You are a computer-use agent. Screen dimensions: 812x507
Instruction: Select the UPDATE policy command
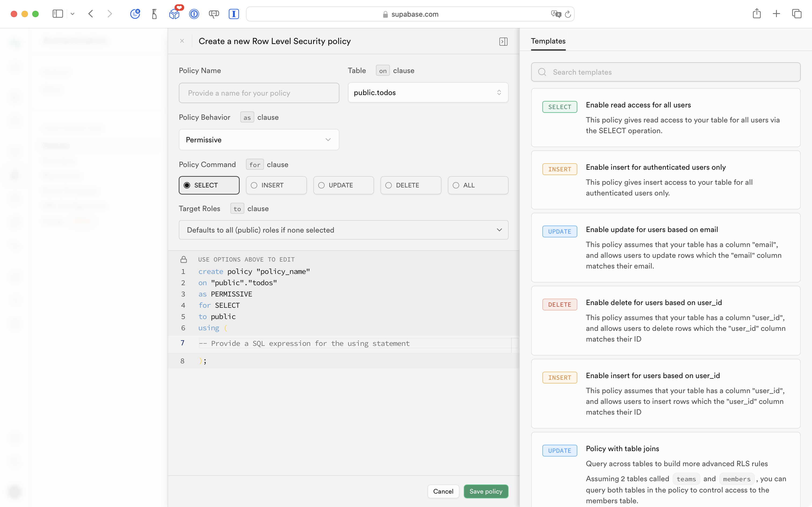click(343, 185)
